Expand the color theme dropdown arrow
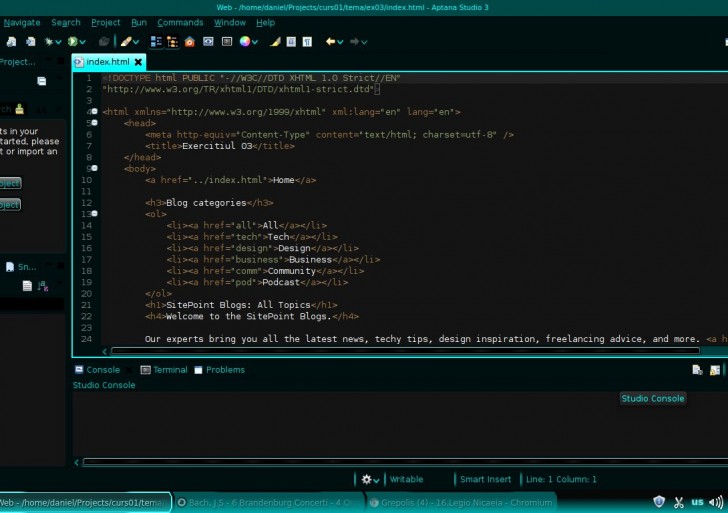The height and width of the screenshot is (513, 728). pyautogui.click(x=255, y=42)
